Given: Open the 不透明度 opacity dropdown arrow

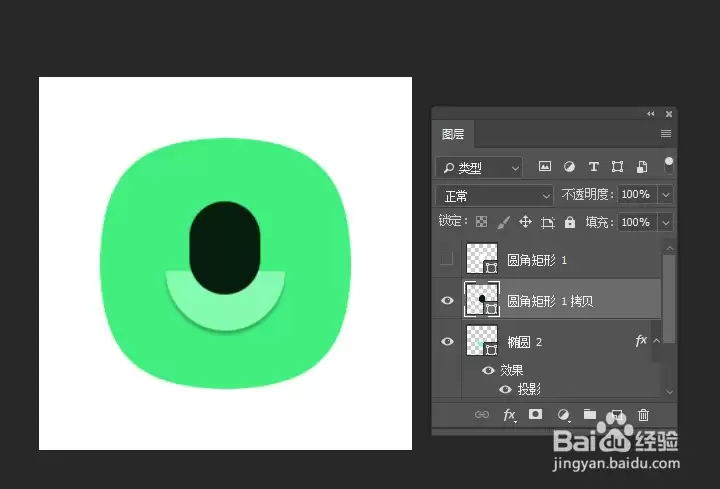Looking at the screenshot, I should click(666, 195).
